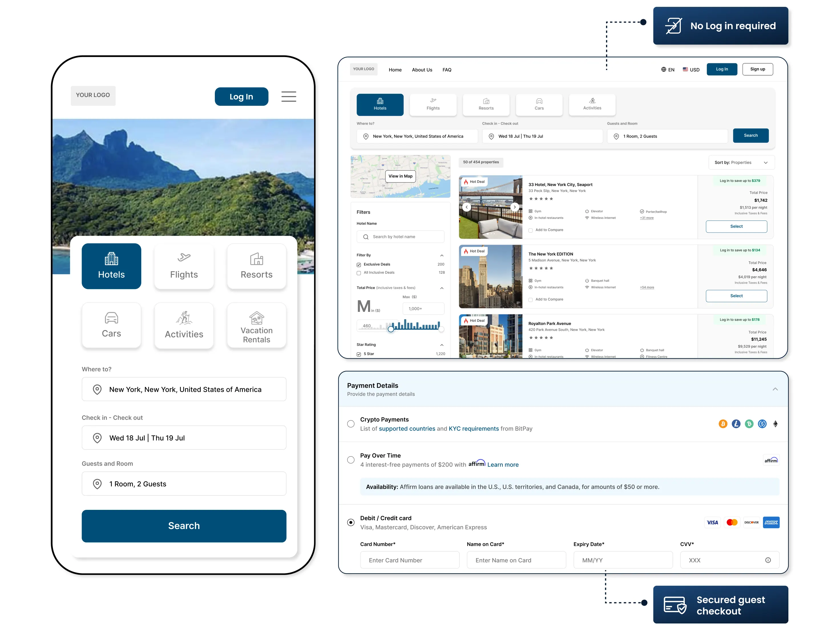Viewport: 840px width, 630px height.
Task: Click the View in Map button
Action: point(400,176)
